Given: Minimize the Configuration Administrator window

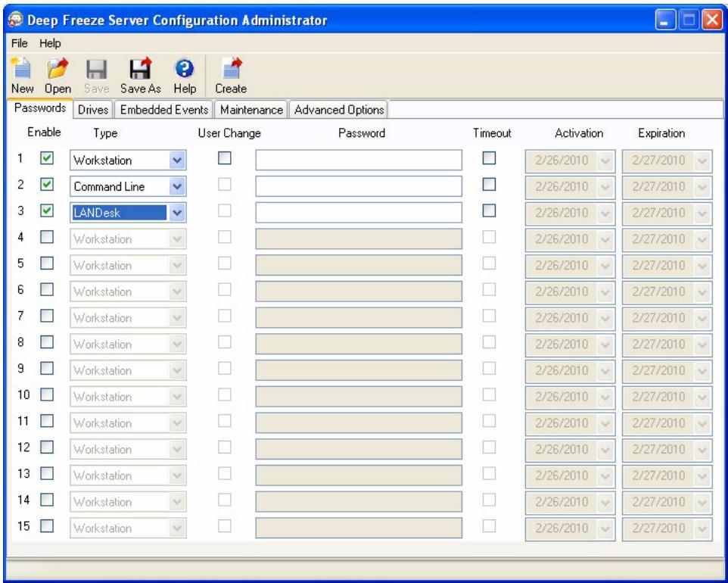Looking at the screenshot, I should coord(665,20).
